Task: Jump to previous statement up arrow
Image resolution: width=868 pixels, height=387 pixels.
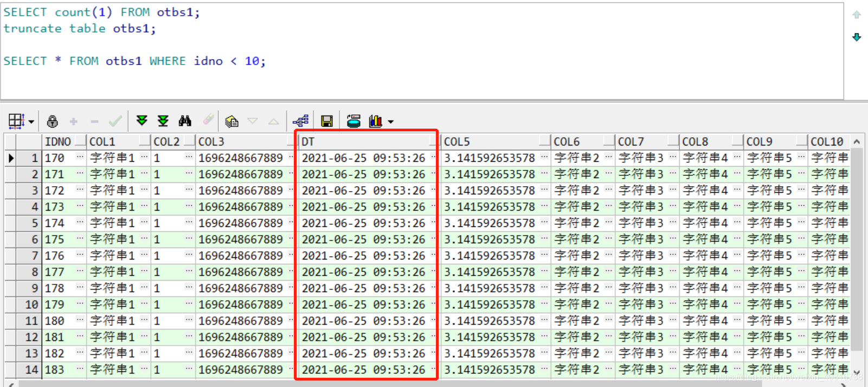Action: tap(857, 15)
